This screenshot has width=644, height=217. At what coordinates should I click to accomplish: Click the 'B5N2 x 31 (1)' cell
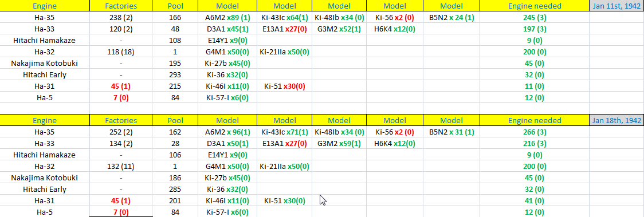click(451, 132)
